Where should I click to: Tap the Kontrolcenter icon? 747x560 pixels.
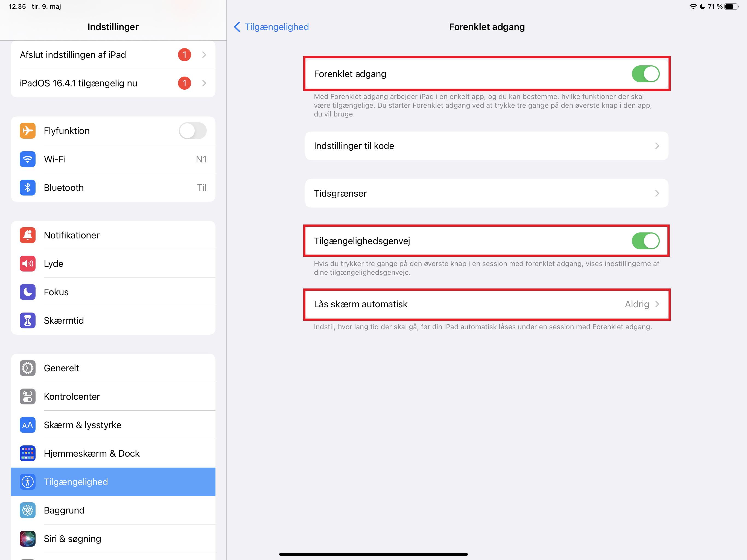pyautogui.click(x=27, y=396)
